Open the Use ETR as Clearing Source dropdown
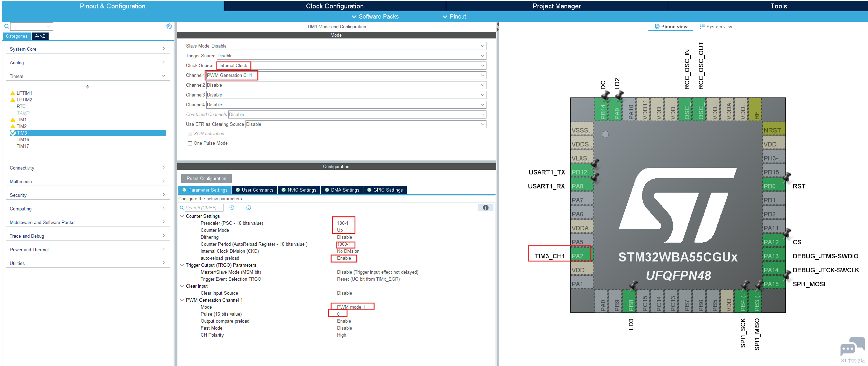Image resolution: width=868 pixels, height=366 pixels. click(365, 124)
